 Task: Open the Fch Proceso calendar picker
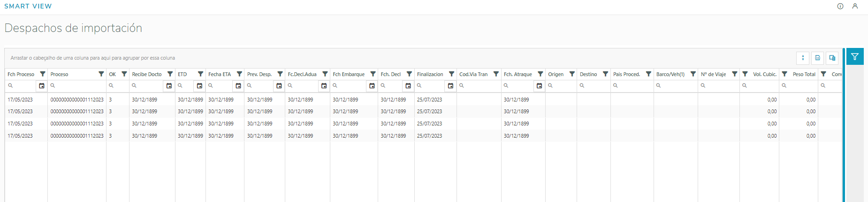(42, 86)
